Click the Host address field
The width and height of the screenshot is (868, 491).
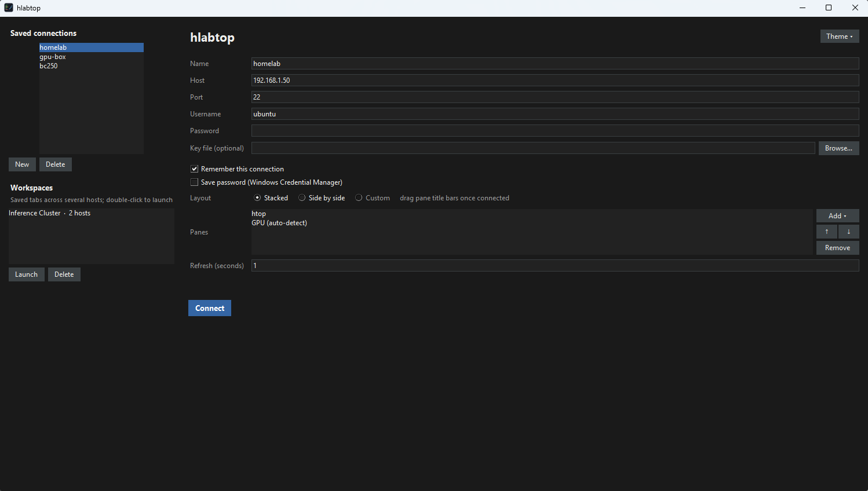(555, 80)
